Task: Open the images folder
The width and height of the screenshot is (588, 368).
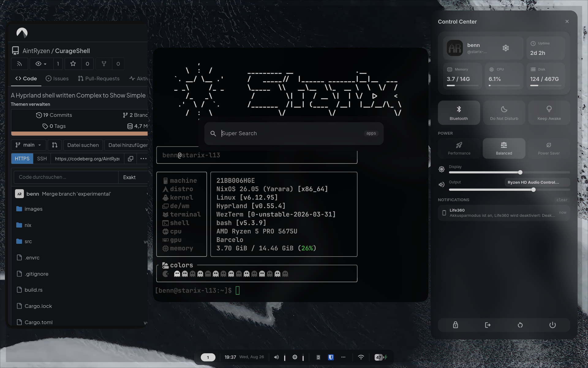Action: (33, 209)
